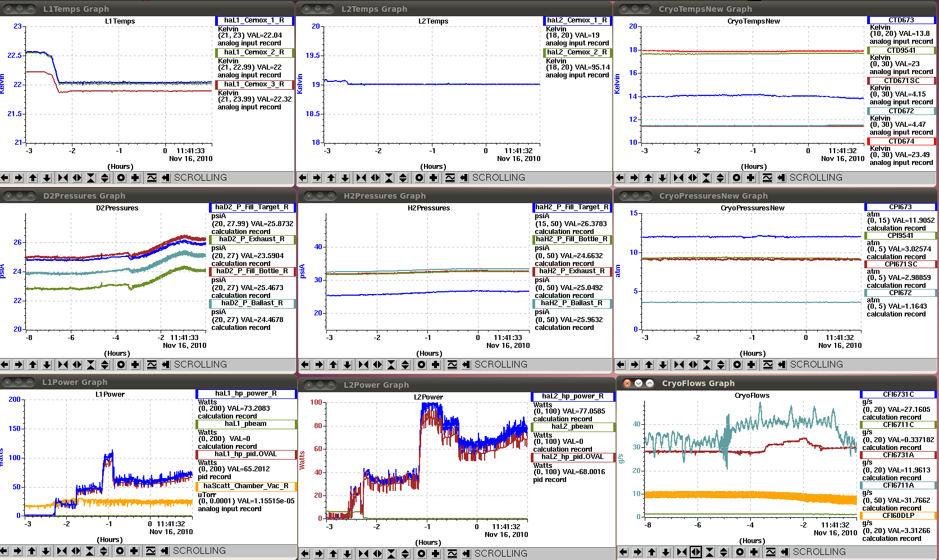Click plus icon in CryoTempsNew graph toolbar
Screen dimensions: 939x560
pyautogui.click(x=751, y=178)
